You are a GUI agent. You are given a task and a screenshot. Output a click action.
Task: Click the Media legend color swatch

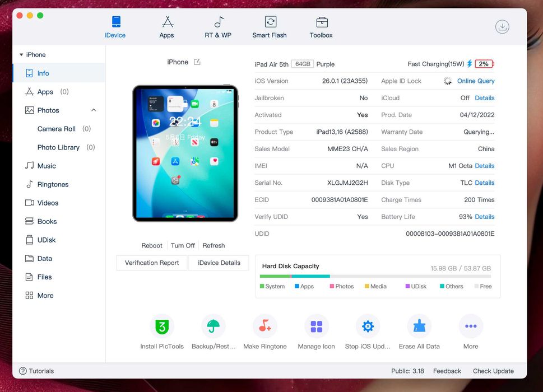click(x=366, y=286)
